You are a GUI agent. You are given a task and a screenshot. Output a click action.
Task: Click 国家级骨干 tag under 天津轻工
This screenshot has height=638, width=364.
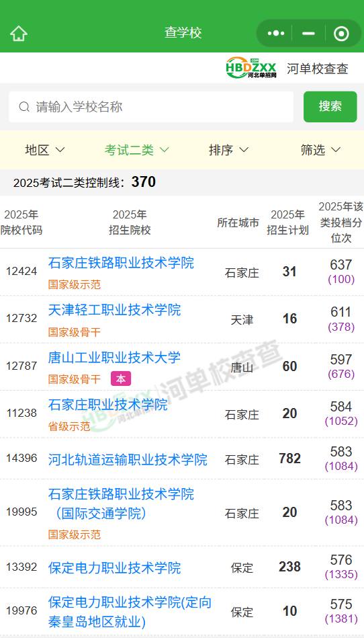(75, 332)
